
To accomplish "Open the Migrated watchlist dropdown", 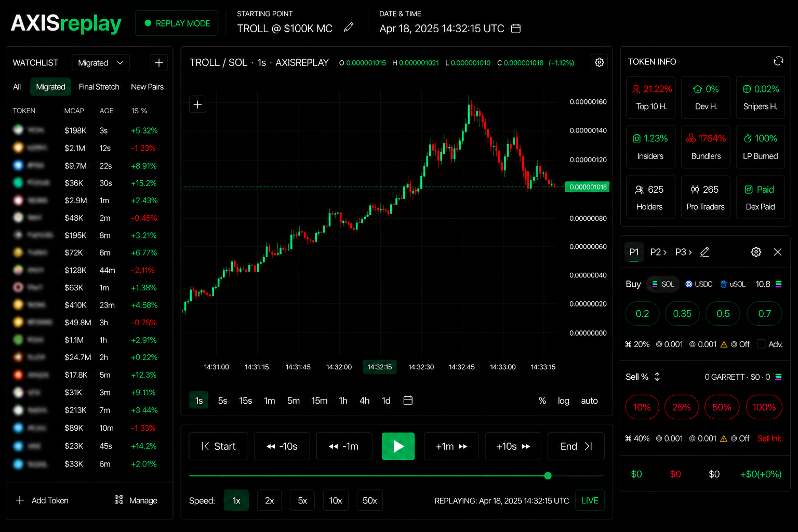I will pos(100,63).
